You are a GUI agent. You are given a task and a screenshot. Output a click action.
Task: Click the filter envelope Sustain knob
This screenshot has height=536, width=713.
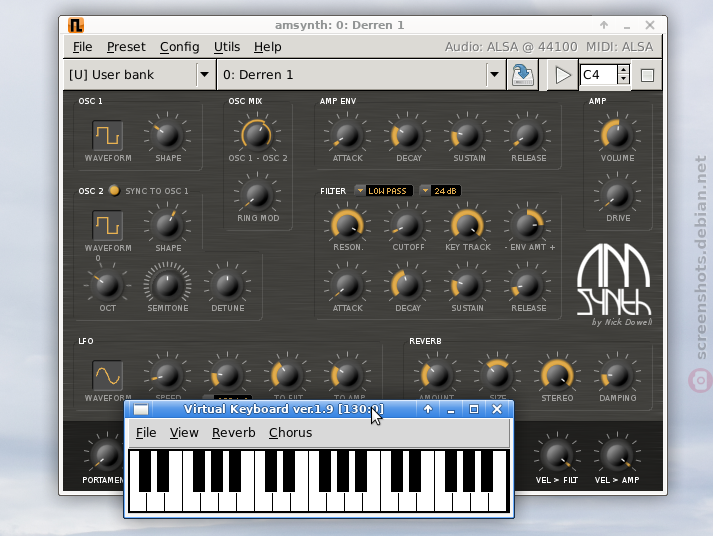pyautogui.click(x=467, y=285)
